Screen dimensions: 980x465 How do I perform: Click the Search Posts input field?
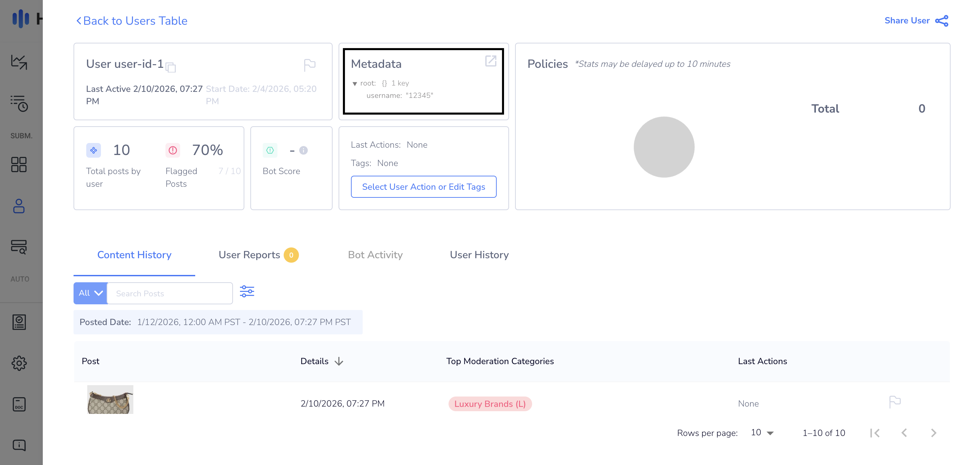[170, 294]
